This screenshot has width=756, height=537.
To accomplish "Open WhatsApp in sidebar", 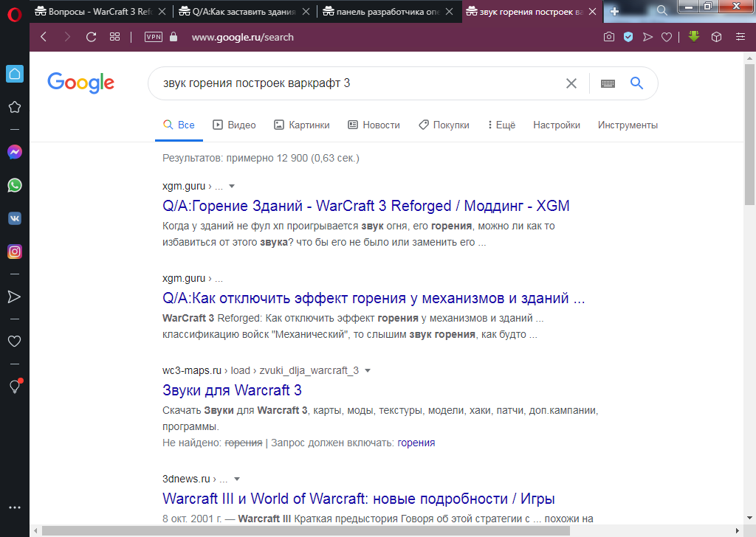I will click(x=15, y=185).
